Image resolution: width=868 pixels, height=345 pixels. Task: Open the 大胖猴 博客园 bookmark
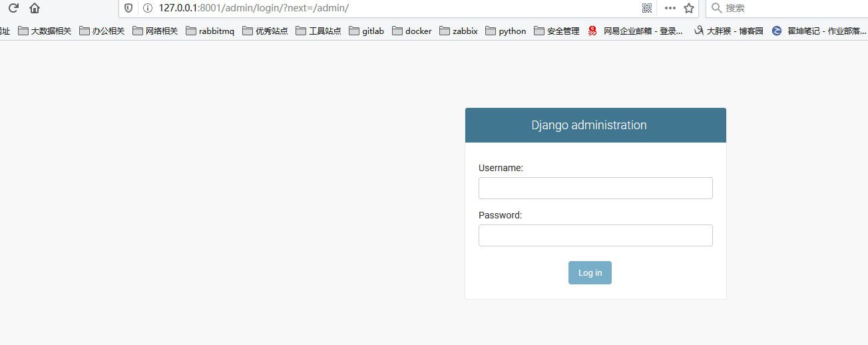click(728, 31)
